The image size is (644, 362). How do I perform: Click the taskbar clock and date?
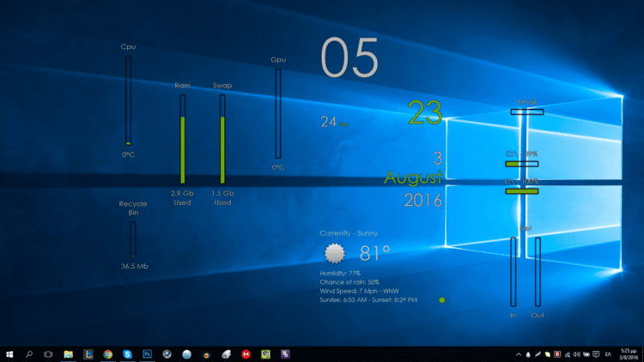[629, 354]
